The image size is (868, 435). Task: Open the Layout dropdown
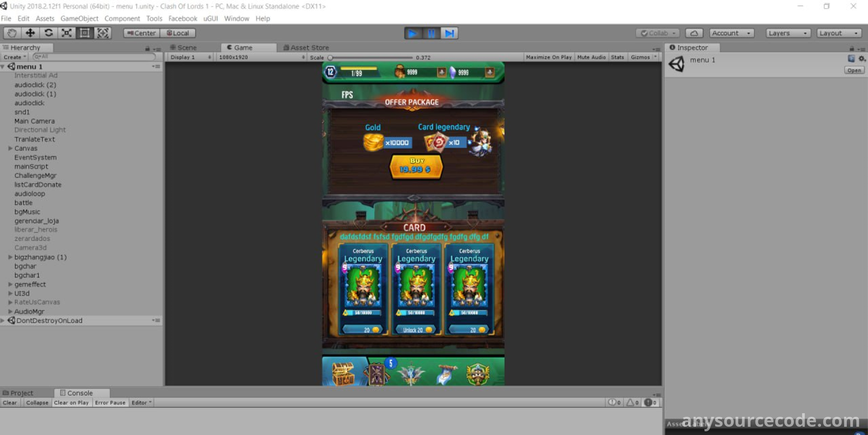point(839,33)
